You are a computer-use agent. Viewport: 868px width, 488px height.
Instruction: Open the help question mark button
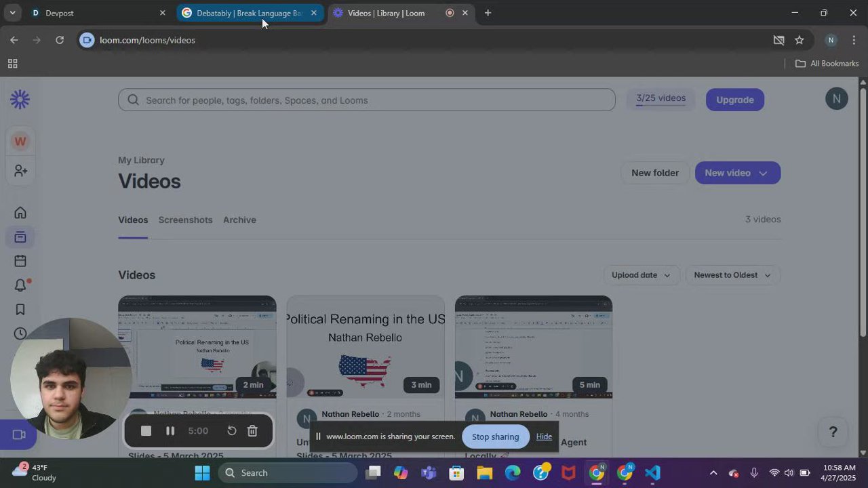pos(833,432)
